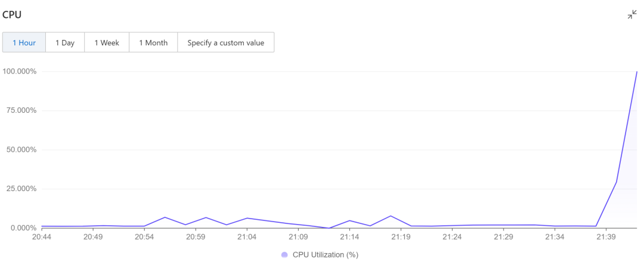
Task: Click the chart point near 21:40 at about 29%
Action: click(616, 182)
